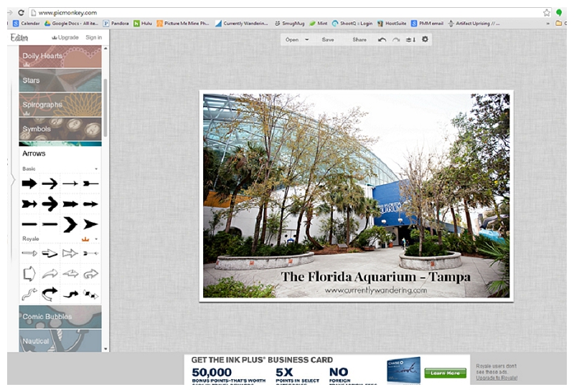The width and height of the screenshot is (574, 392).
Task: Click the layers flatten icon
Action: click(410, 39)
